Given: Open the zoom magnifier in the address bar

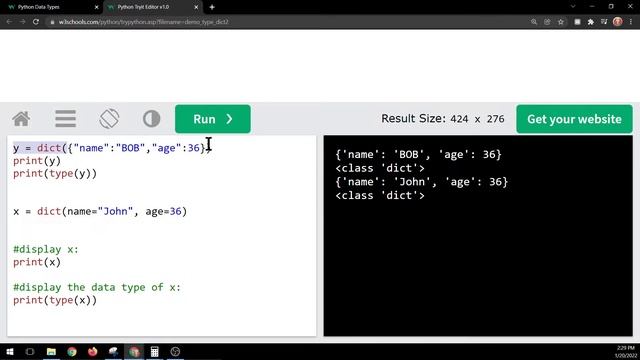Looking at the screenshot, I should pyautogui.click(x=534, y=22).
